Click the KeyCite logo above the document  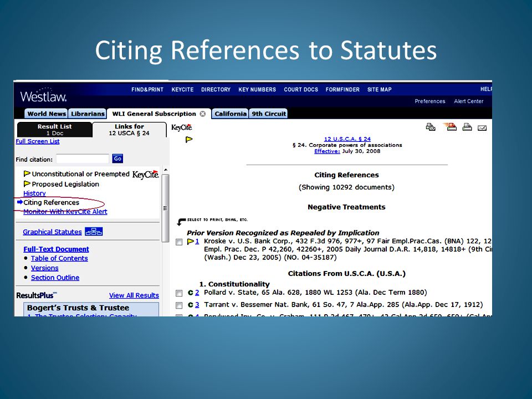click(182, 127)
